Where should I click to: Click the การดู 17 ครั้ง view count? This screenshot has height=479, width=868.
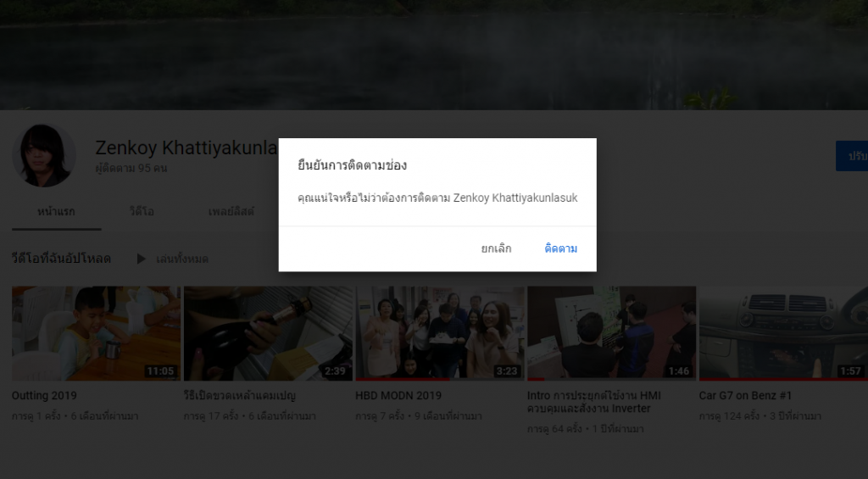pos(211,416)
